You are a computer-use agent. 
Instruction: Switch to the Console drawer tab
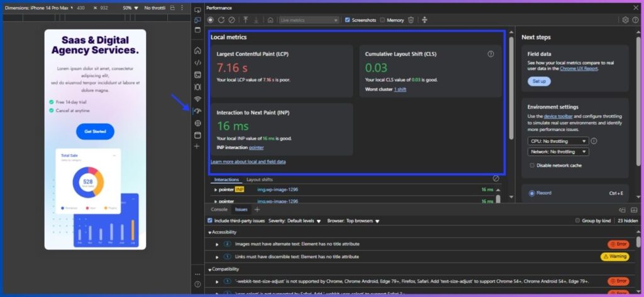click(219, 210)
